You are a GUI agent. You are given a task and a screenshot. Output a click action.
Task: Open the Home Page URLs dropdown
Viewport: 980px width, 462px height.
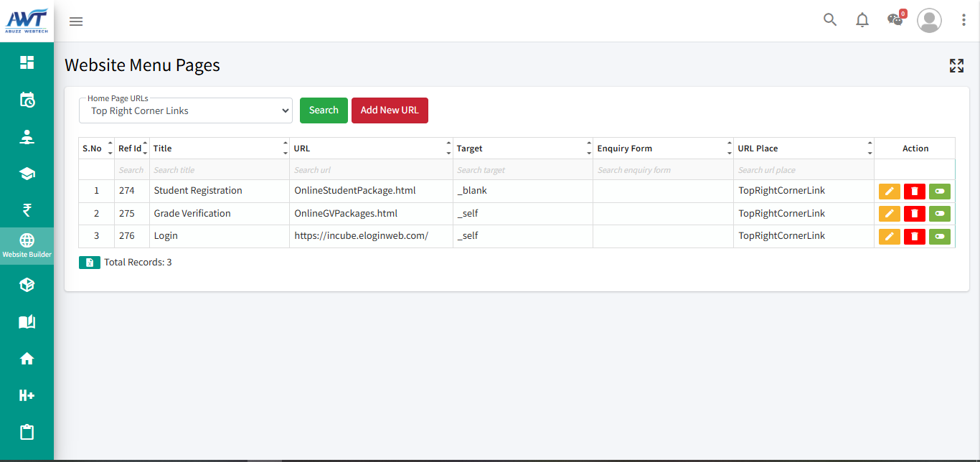pyautogui.click(x=186, y=111)
